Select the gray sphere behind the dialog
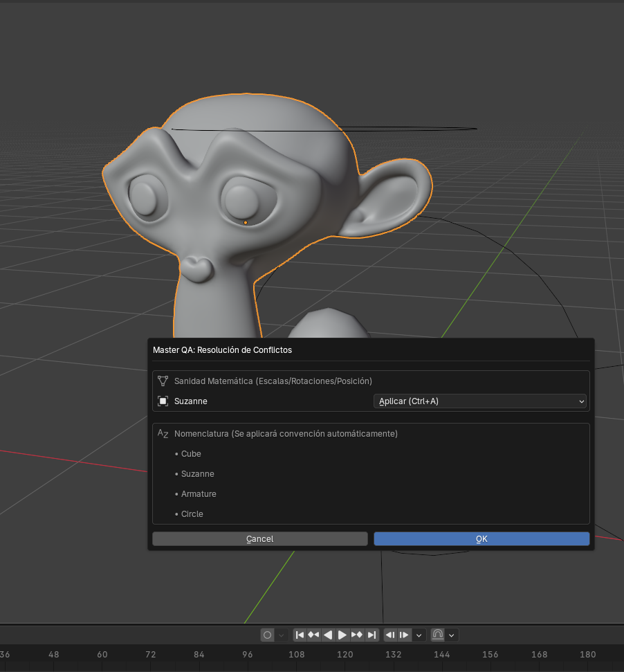624x672 pixels. pos(329,324)
